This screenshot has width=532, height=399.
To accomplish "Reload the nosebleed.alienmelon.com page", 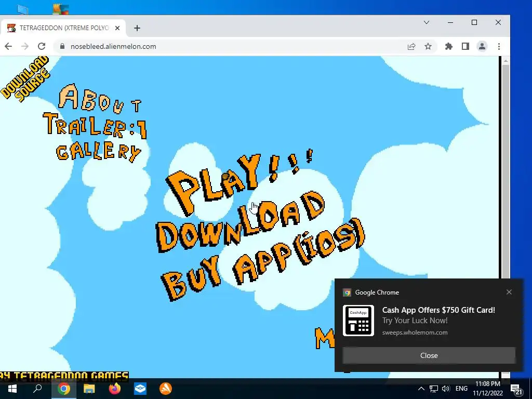I will point(42,46).
